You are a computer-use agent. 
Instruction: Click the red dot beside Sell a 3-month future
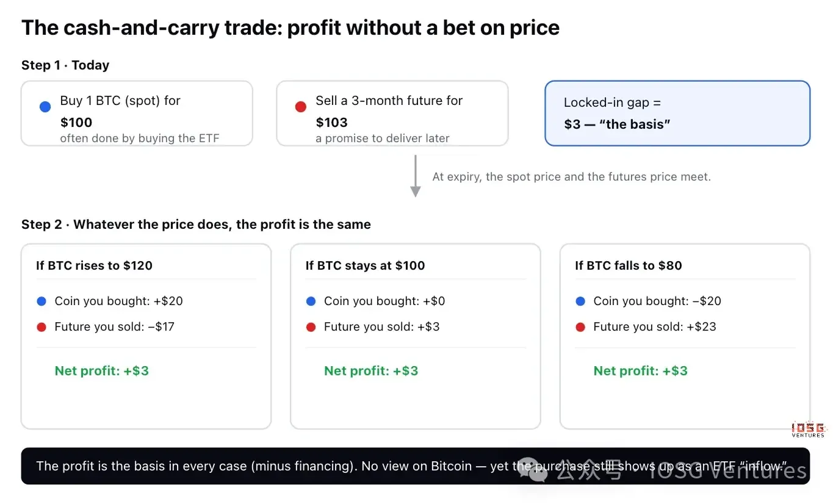[x=300, y=107]
